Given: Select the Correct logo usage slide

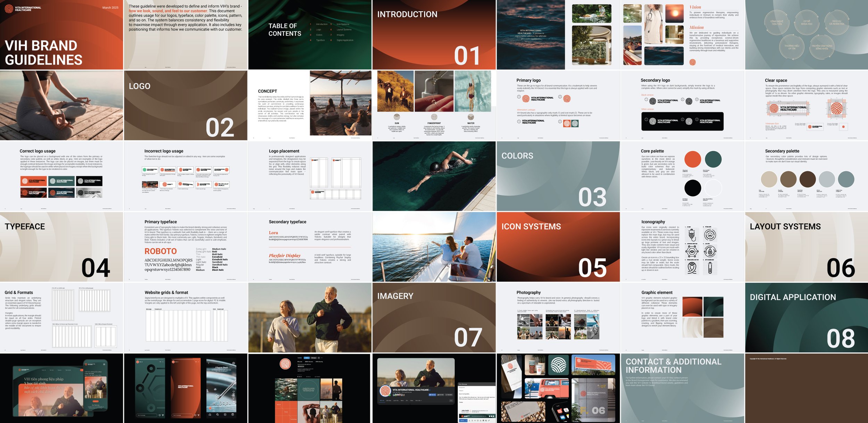Looking at the screenshot, I should pyautogui.click(x=61, y=176).
